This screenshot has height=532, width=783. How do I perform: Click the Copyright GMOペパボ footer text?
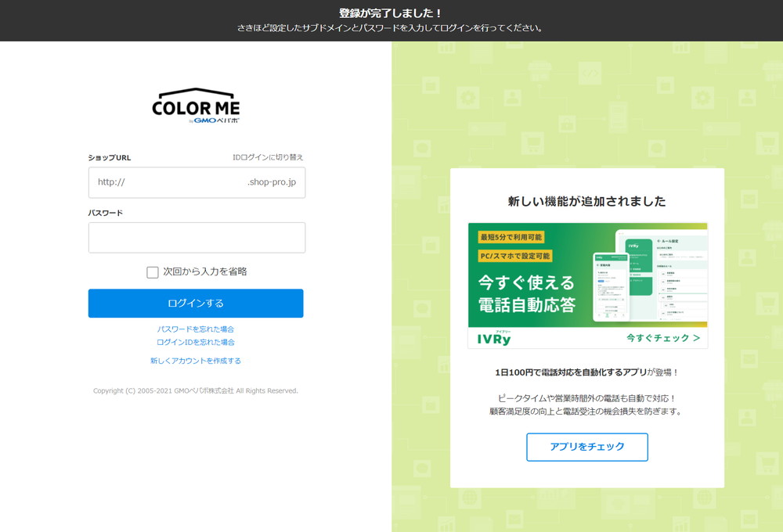pyautogui.click(x=196, y=390)
